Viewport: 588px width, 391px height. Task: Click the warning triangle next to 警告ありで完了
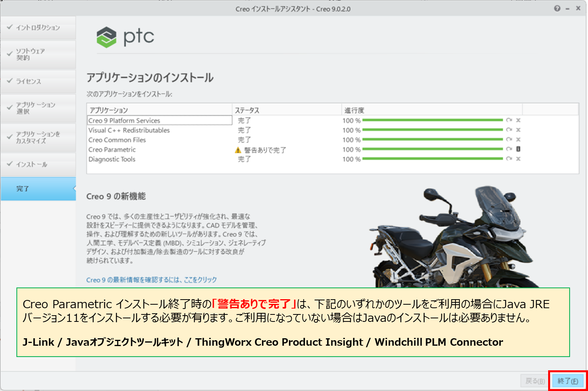coord(238,150)
